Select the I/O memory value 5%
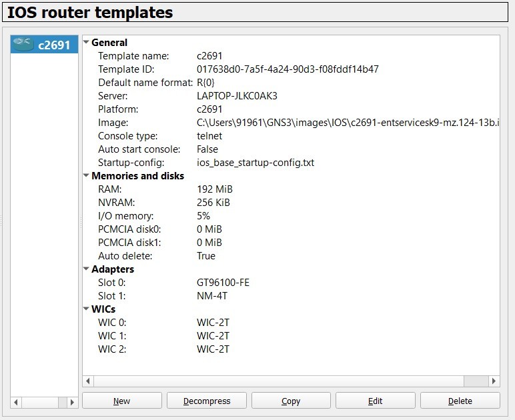515x420 pixels. pos(203,216)
